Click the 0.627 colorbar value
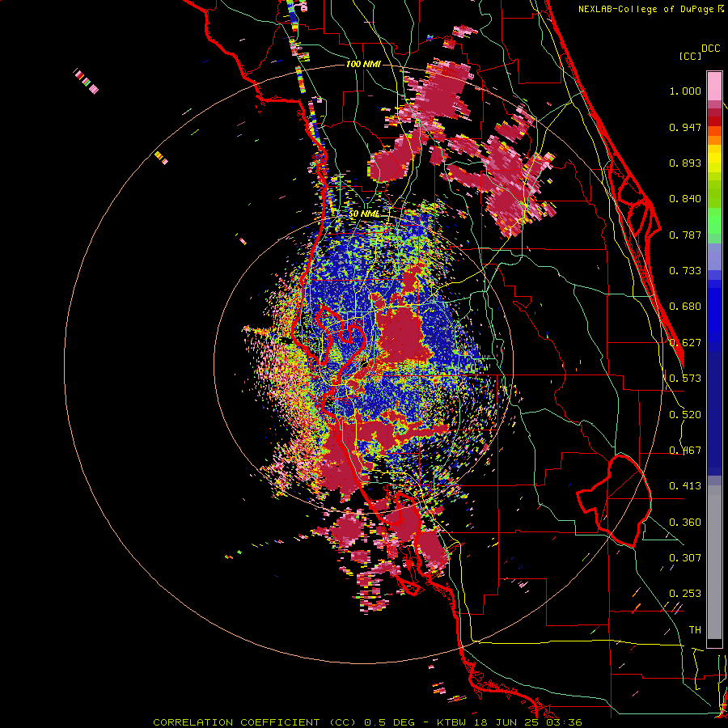This screenshot has width=728, height=728. [x=685, y=343]
